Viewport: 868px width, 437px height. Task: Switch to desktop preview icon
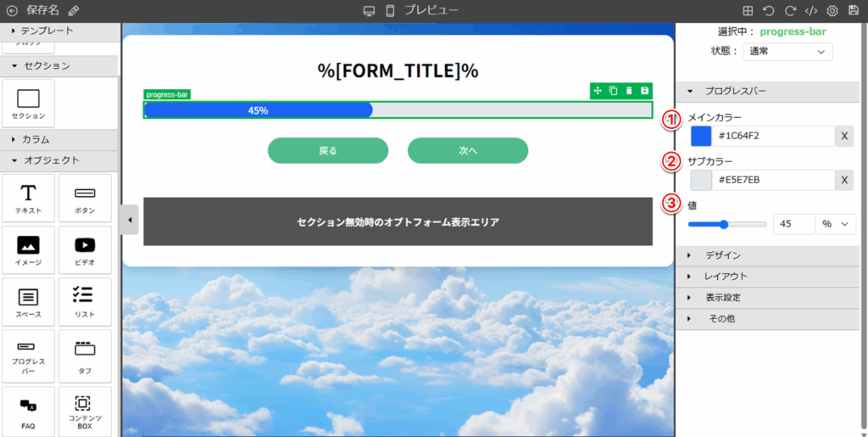(369, 11)
